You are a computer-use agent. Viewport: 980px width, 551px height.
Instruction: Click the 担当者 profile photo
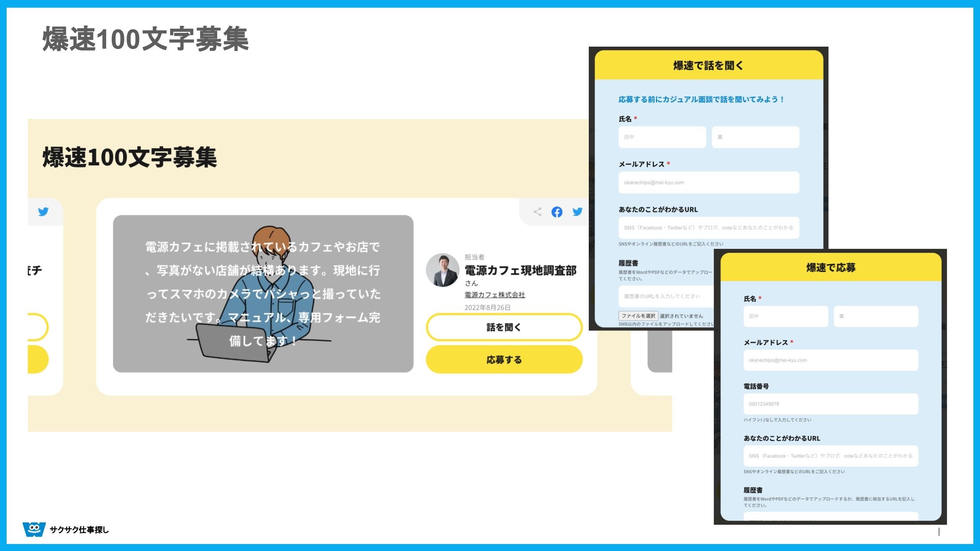coord(443,270)
